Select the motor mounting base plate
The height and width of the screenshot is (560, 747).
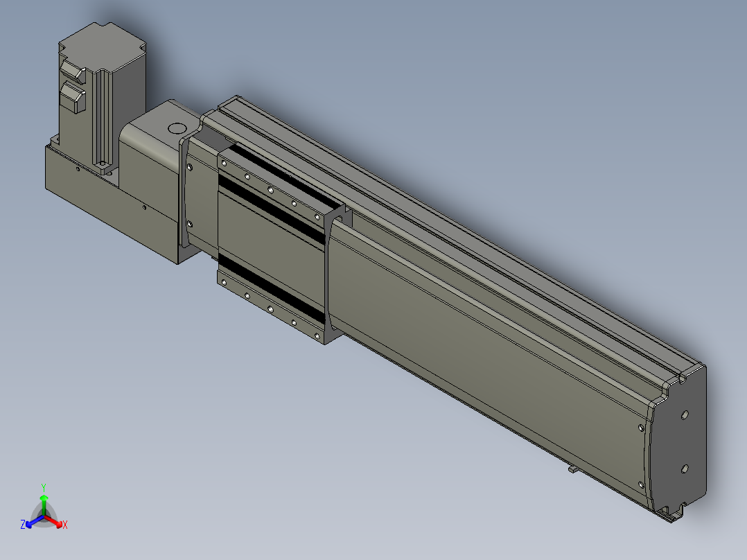point(112,202)
